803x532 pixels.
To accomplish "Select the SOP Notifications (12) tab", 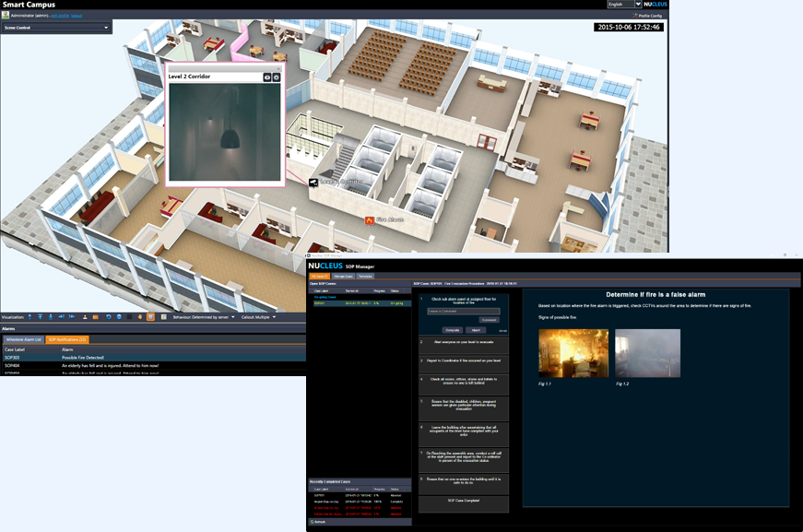I will [67, 339].
